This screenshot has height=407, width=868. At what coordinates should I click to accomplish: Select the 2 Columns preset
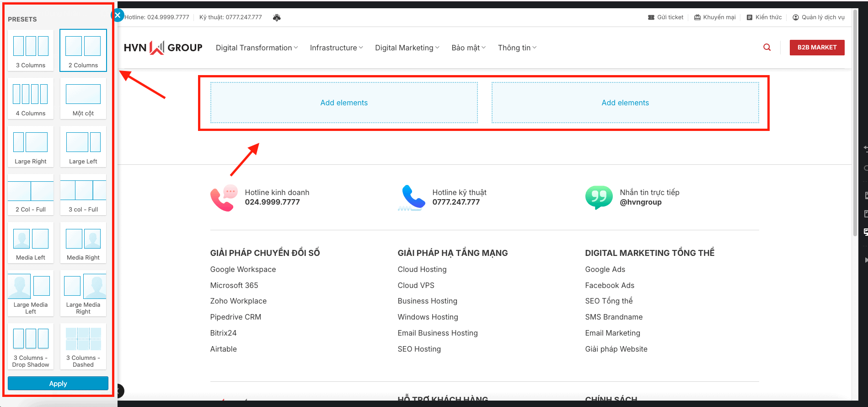point(83,50)
